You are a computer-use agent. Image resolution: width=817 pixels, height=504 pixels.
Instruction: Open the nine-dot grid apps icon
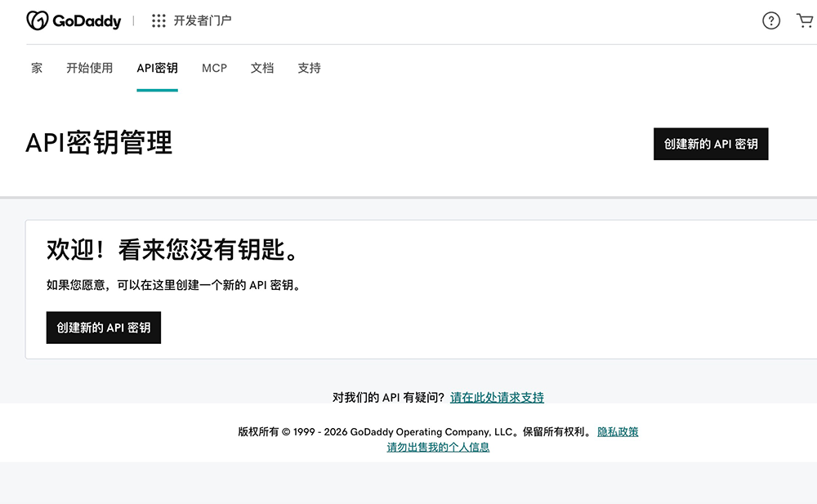158,21
